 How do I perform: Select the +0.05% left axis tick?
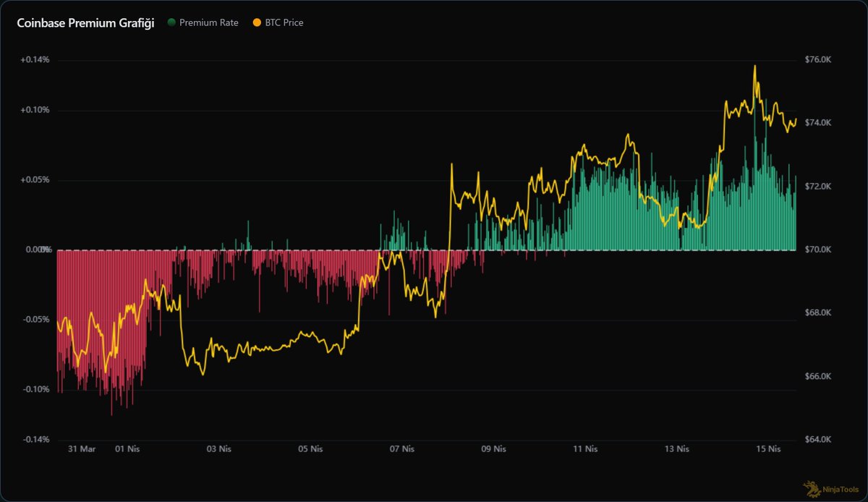(35, 180)
